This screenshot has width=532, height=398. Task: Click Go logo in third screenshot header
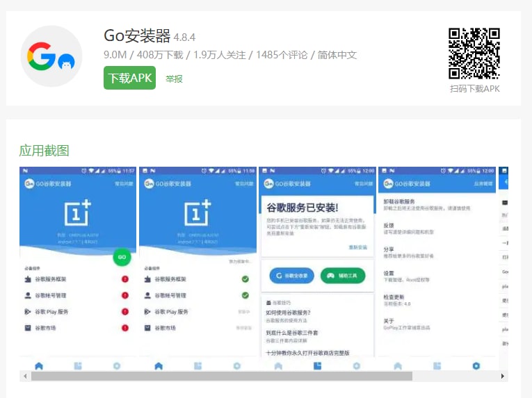coord(268,183)
